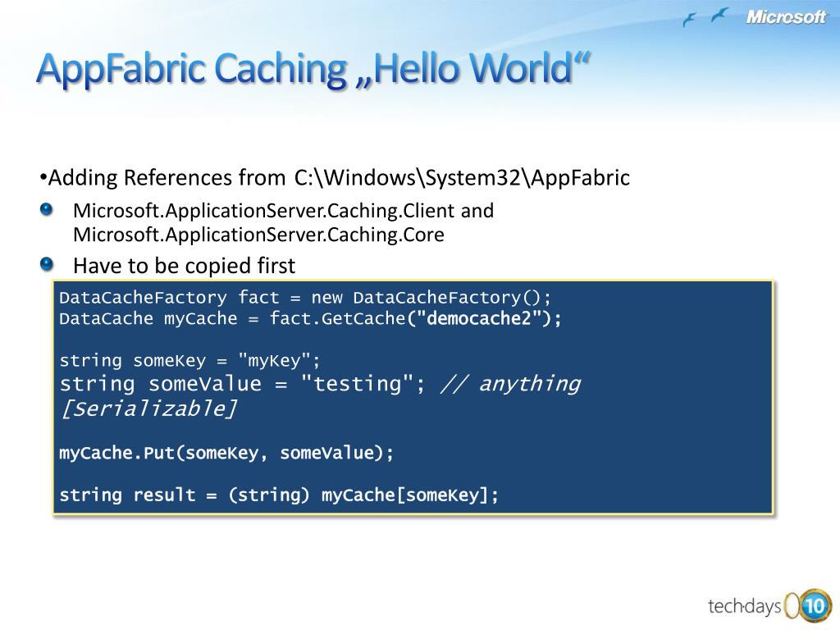The height and width of the screenshot is (630, 840).
Task: Click the 'string result = (string) myCache[someKey];' line
Action: click(279, 495)
